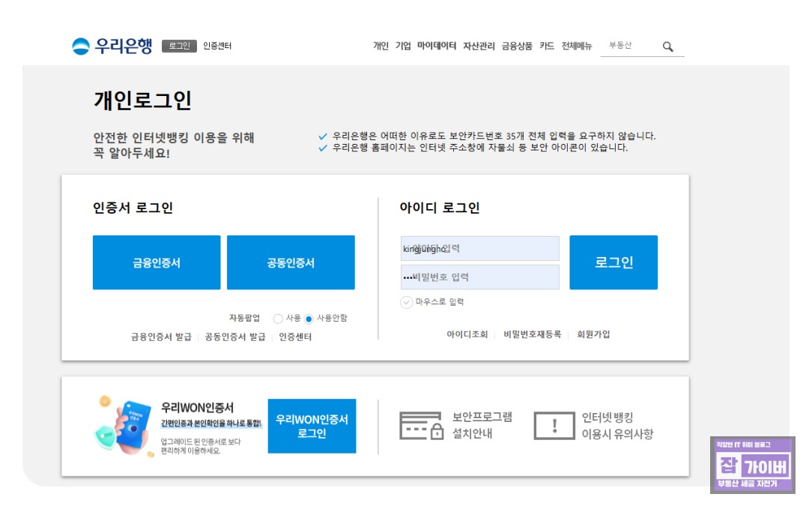Open the 자산관리 menu
Screen dimensions: 812x509
pyautogui.click(x=479, y=46)
